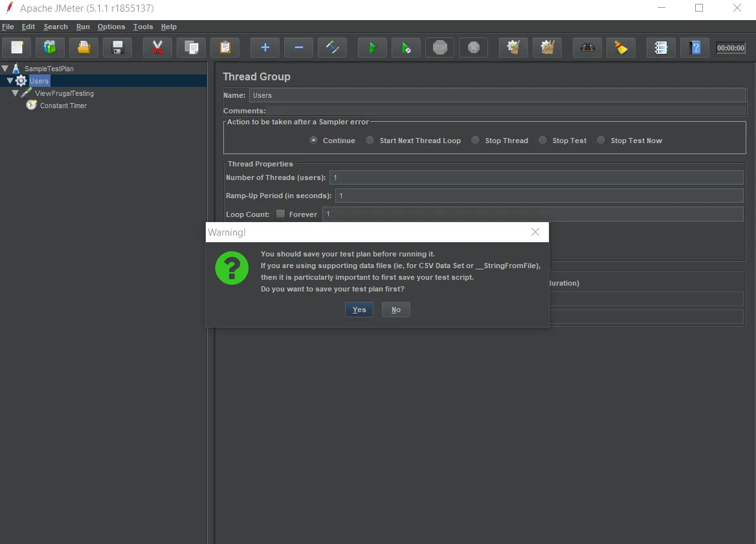Open the Tools menu
Screen dimensions: 756x544
click(x=142, y=27)
